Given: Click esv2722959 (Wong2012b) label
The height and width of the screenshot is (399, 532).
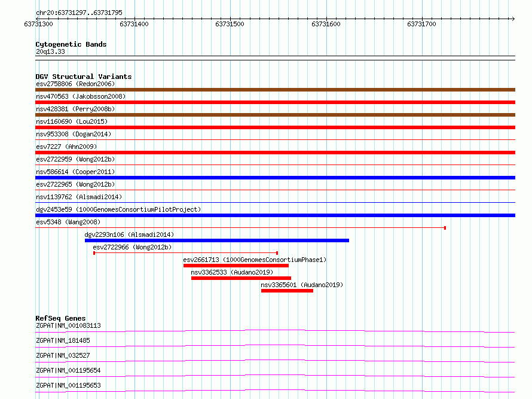Looking at the screenshot, I should tap(75, 159).
